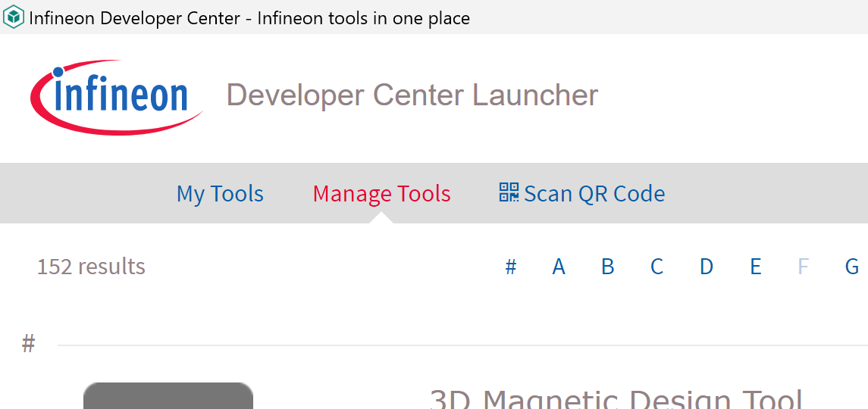Jump to tools starting with G
This screenshot has height=409, width=868.
tap(852, 267)
